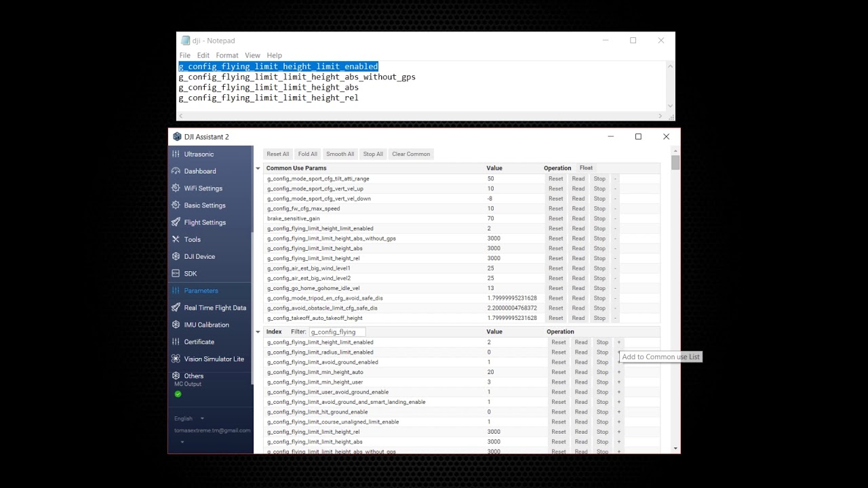Open the SDK icon in sidebar
This screenshot has width=868, height=488.
pyautogui.click(x=176, y=273)
